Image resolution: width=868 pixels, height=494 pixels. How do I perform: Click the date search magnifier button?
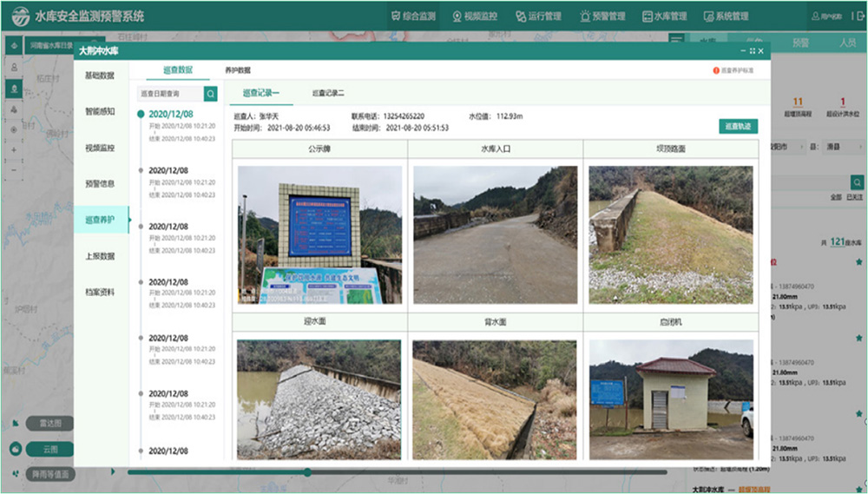[210, 94]
